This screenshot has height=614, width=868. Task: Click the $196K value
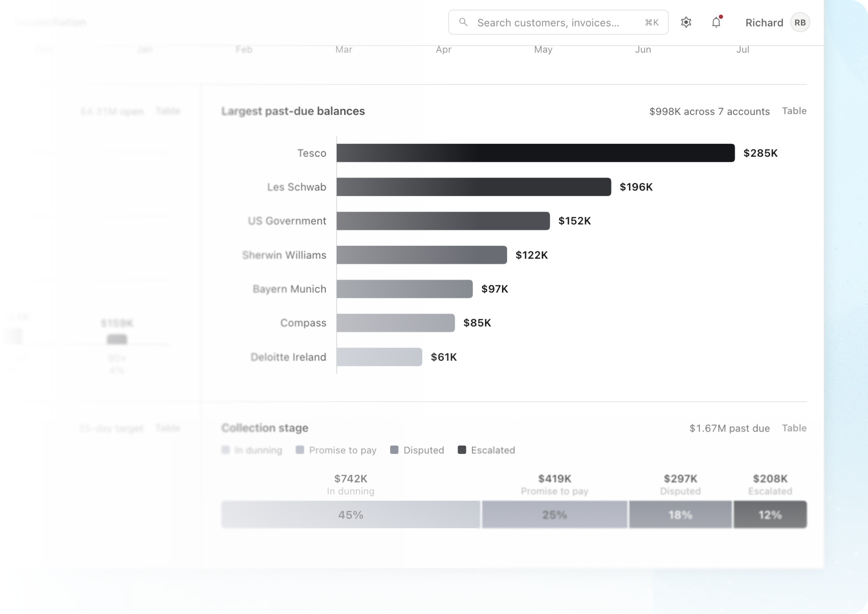click(x=636, y=187)
